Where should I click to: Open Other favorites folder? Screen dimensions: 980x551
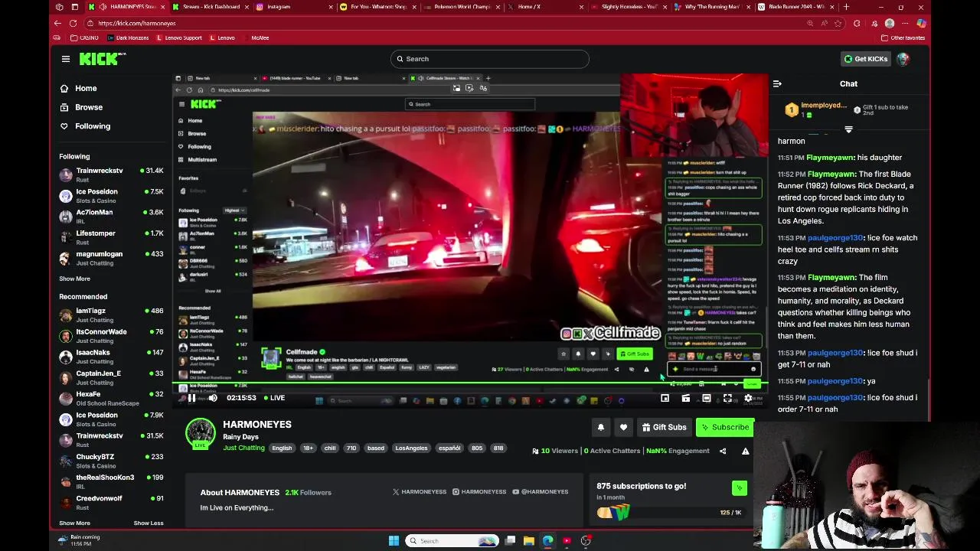[903, 37]
